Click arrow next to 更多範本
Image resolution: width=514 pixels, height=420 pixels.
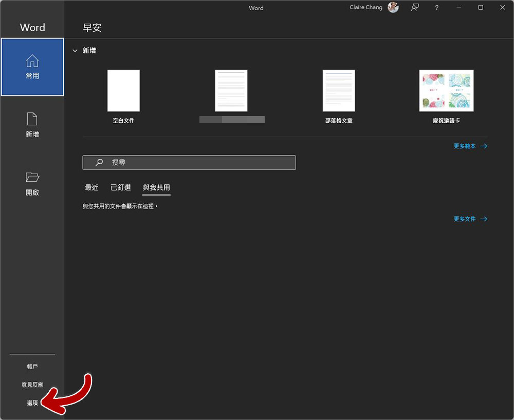(x=484, y=146)
